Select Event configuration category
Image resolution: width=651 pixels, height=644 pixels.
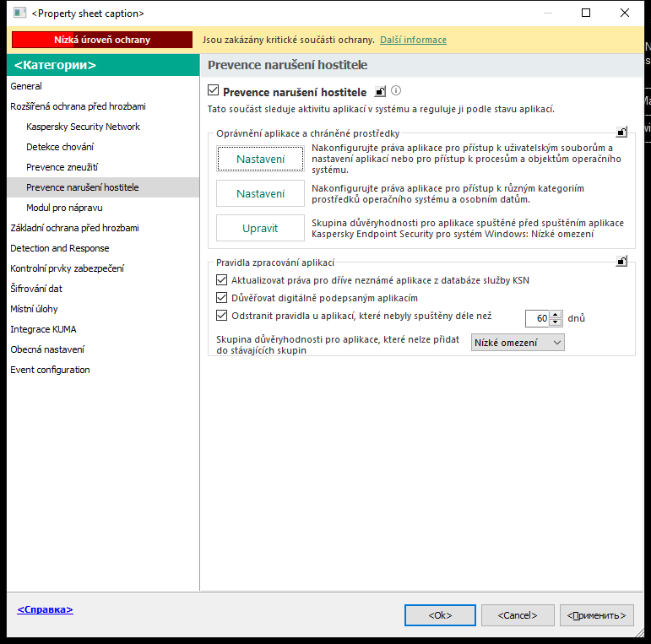click(103, 370)
